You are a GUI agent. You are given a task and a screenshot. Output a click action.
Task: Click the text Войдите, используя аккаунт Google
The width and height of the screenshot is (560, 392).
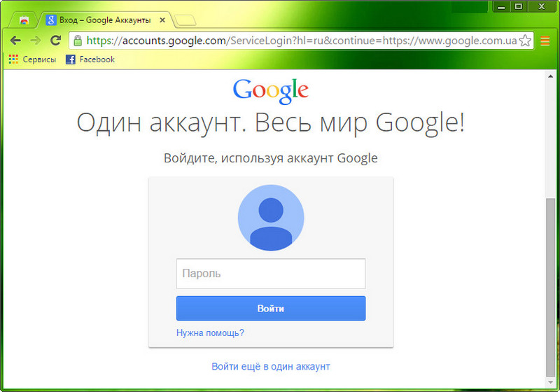tap(271, 157)
